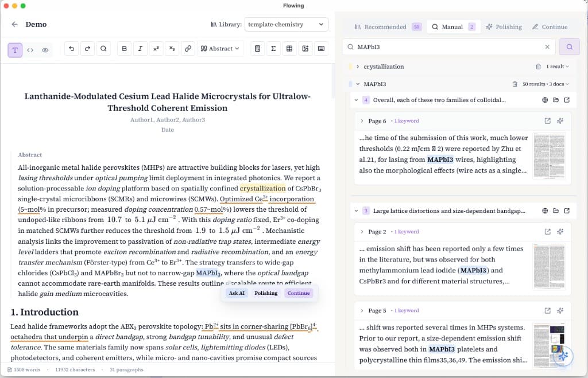Switch to preview mode with eye icon
The height and width of the screenshot is (378, 588).
[45, 50]
